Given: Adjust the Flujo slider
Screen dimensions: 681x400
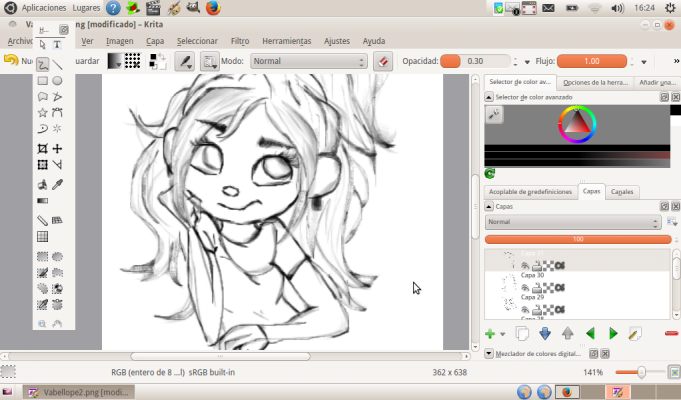Looking at the screenshot, I should 592,61.
